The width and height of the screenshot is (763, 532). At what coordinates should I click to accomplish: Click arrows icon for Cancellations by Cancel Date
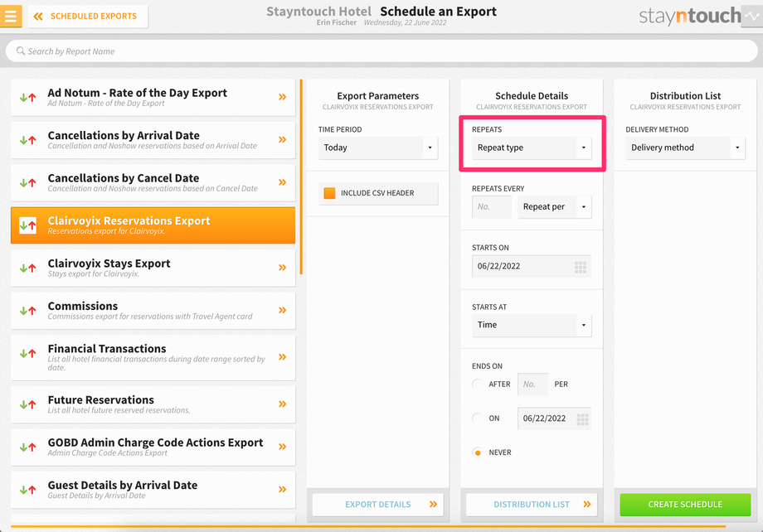coord(27,183)
